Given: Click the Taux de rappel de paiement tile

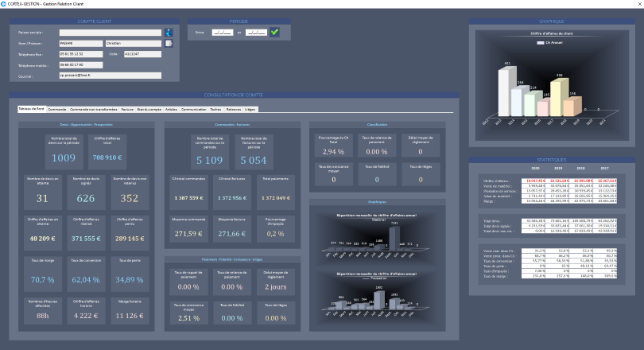Looking at the screenshot, I should click(188, 282).
